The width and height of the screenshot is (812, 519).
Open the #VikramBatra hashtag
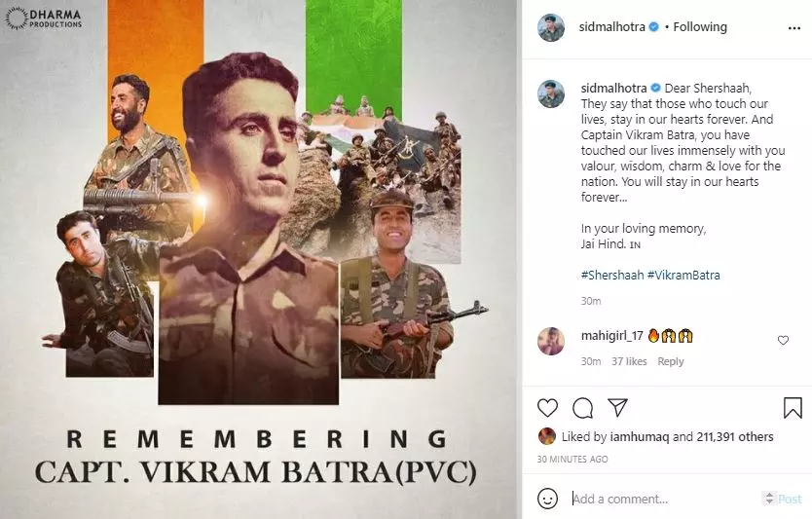click(683, 275)
